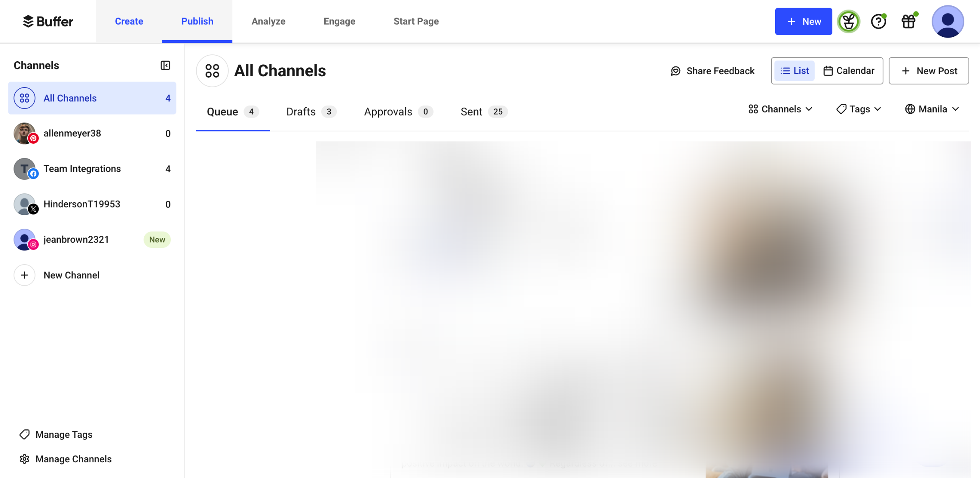Click the New Channel plus icon

(24, 275)
